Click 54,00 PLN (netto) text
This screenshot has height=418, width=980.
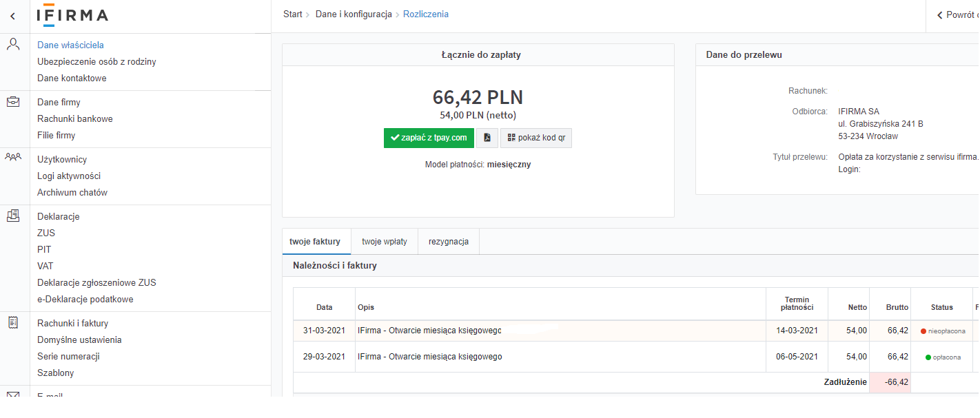478,115
